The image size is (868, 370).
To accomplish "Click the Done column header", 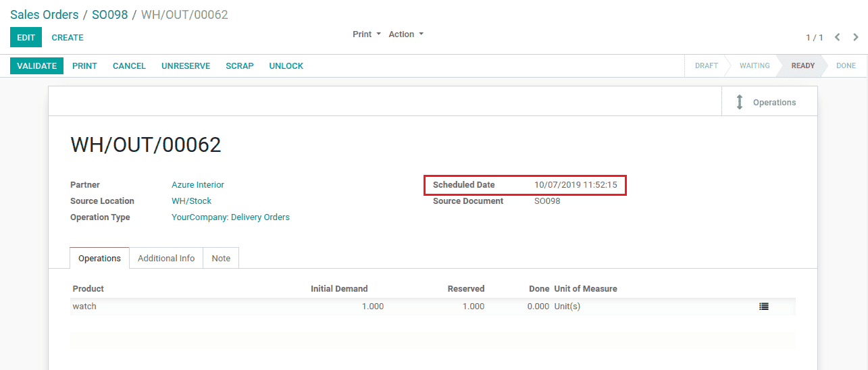I will [539, 289].
